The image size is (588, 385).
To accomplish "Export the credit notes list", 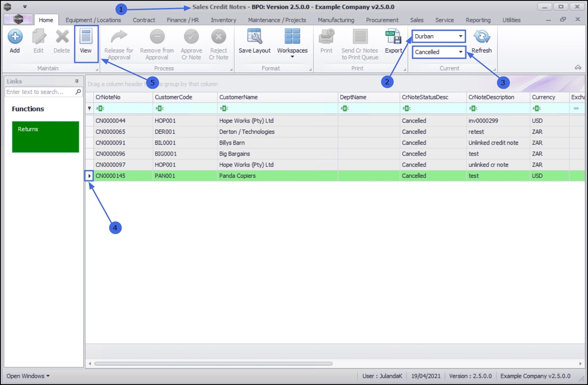I will pos(394,41).
